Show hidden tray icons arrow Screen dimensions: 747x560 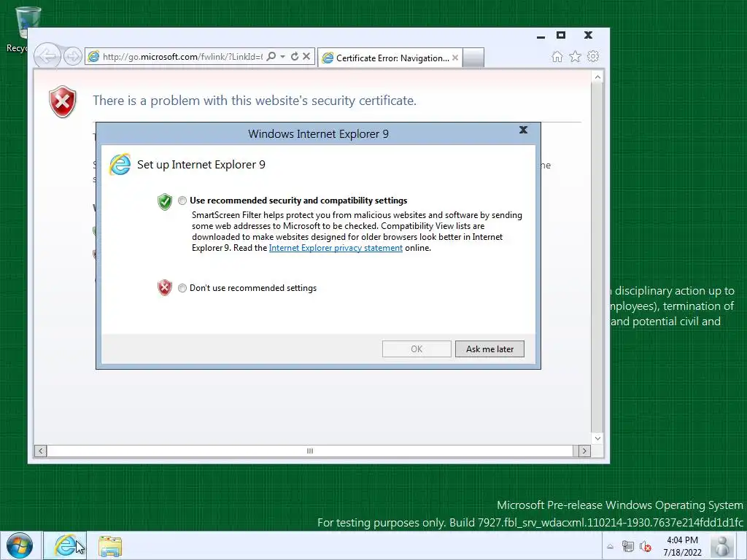click(x=611, y=547)
